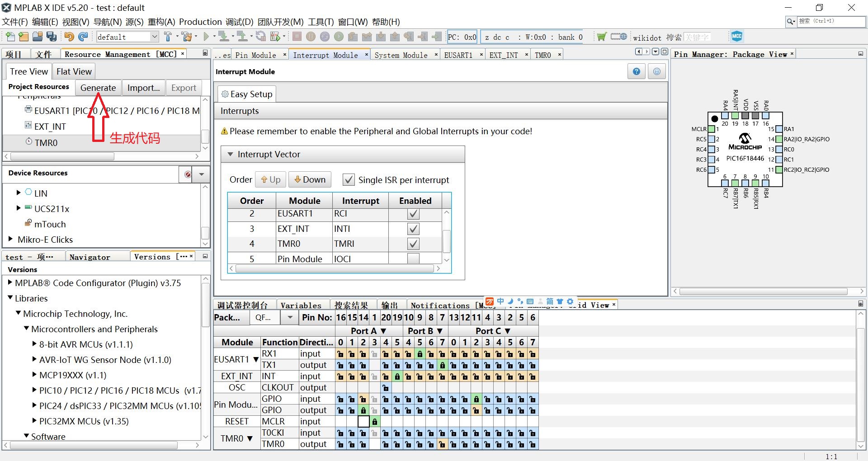The height and width of the screenshot is (461, 868).
Task: Click the New File toolbar icon
Action: point(10,37)
